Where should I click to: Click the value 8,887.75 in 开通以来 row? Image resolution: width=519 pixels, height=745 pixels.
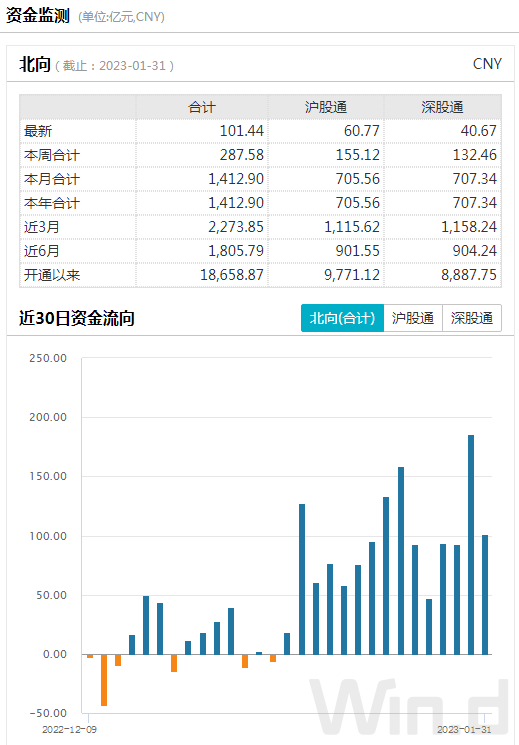[x=469, y=275]
